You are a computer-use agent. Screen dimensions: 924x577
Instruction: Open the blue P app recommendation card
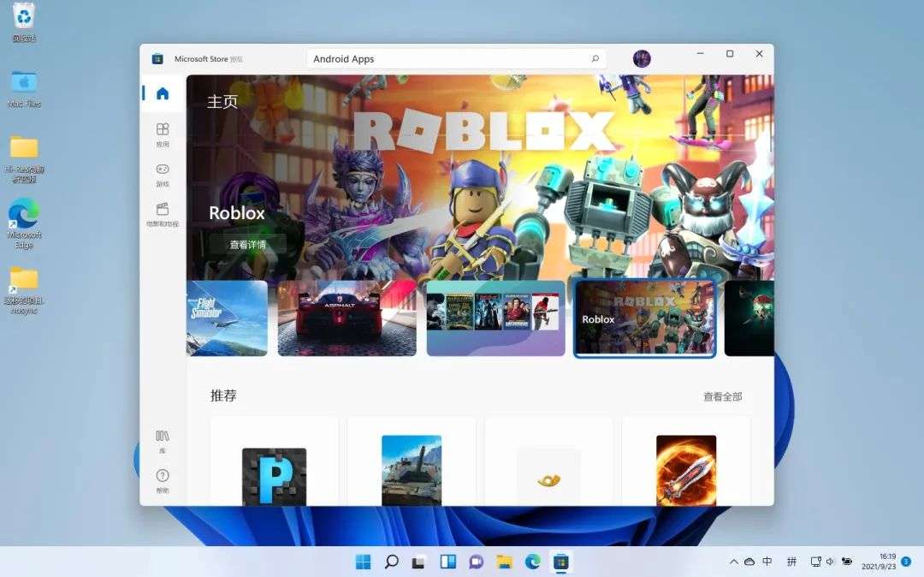(274, 461)
